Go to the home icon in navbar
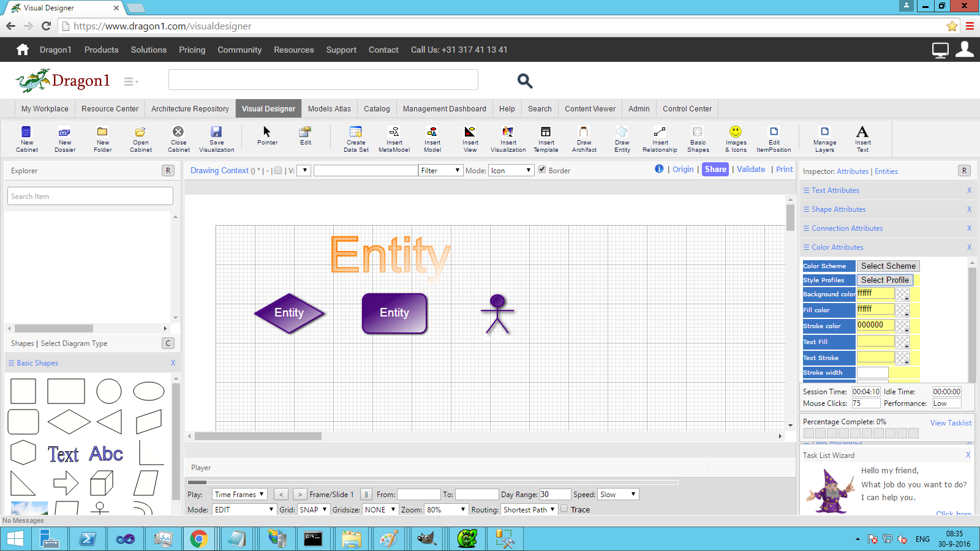Screen dimensions: 980x551 (23, 50)
